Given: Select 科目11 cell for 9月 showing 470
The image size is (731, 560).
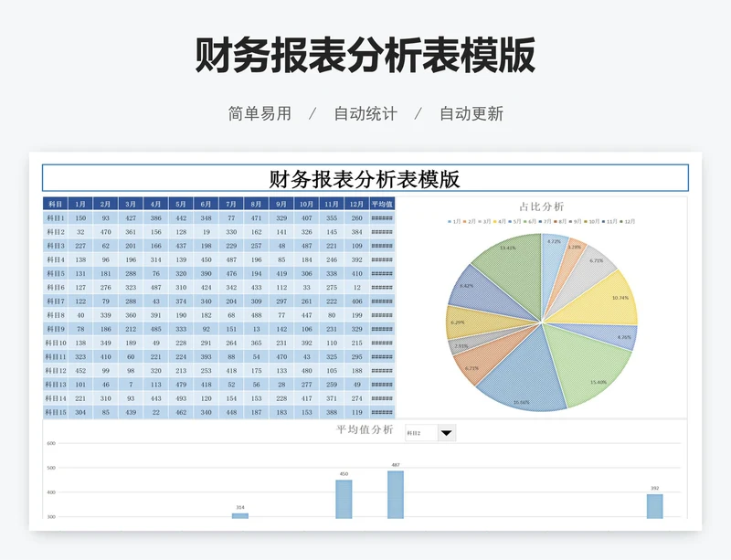Looking at the screenshot, I should (281, 356).
